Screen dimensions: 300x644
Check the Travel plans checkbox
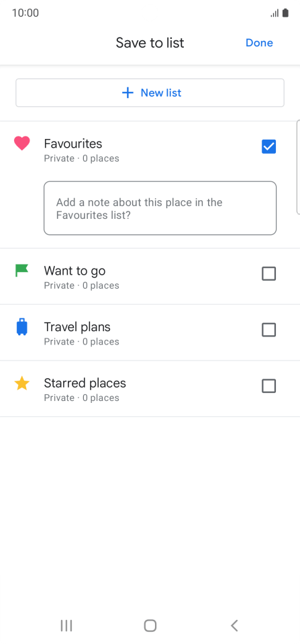269,330
